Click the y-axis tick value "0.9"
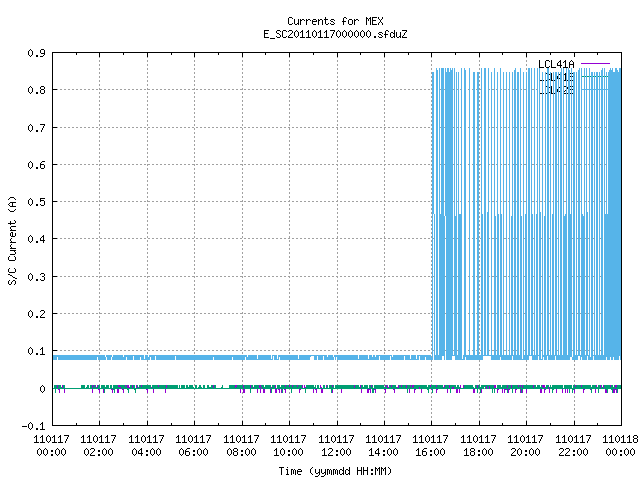 36,53
